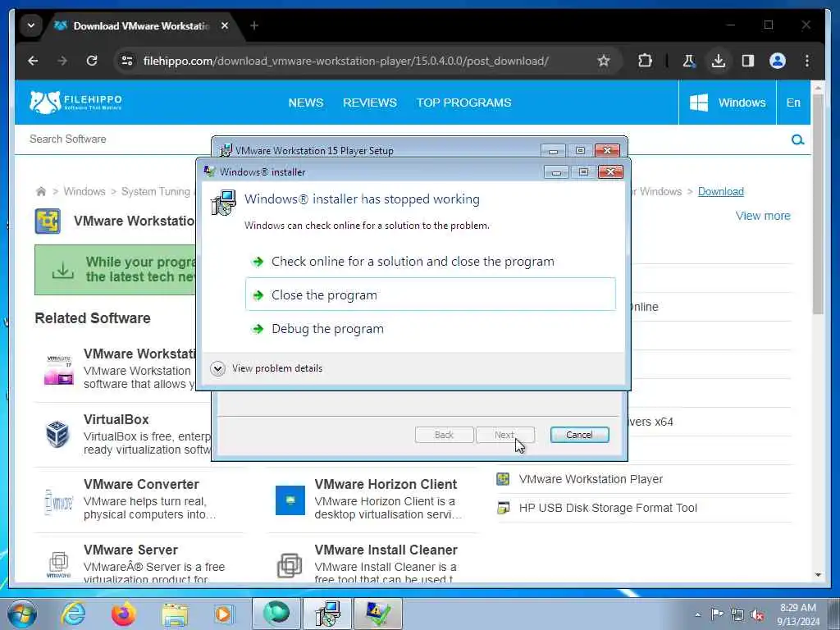This screenshot has height=630, width=840.
Task: Open the VMware Converter entry
Action: pos(141,484)
